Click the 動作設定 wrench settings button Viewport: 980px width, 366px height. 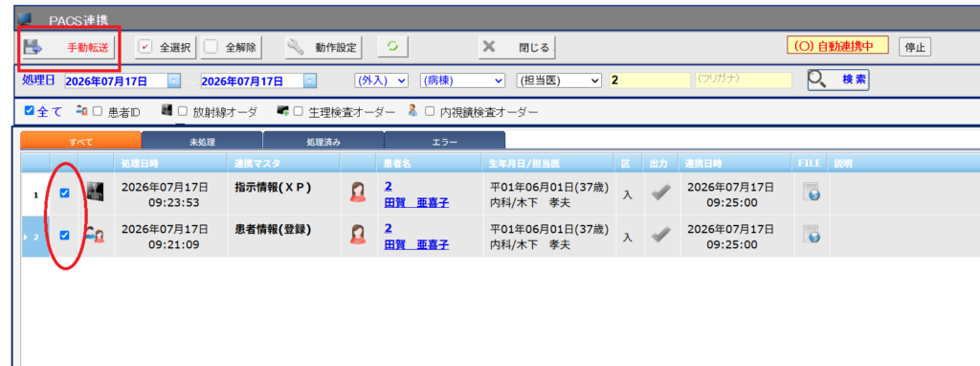click(323, 47)
